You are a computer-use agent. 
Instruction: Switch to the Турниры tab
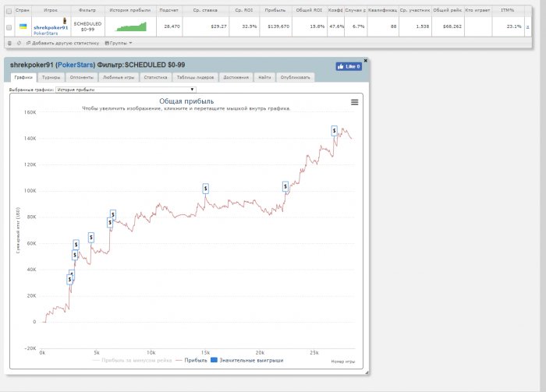tap(51, 78)
